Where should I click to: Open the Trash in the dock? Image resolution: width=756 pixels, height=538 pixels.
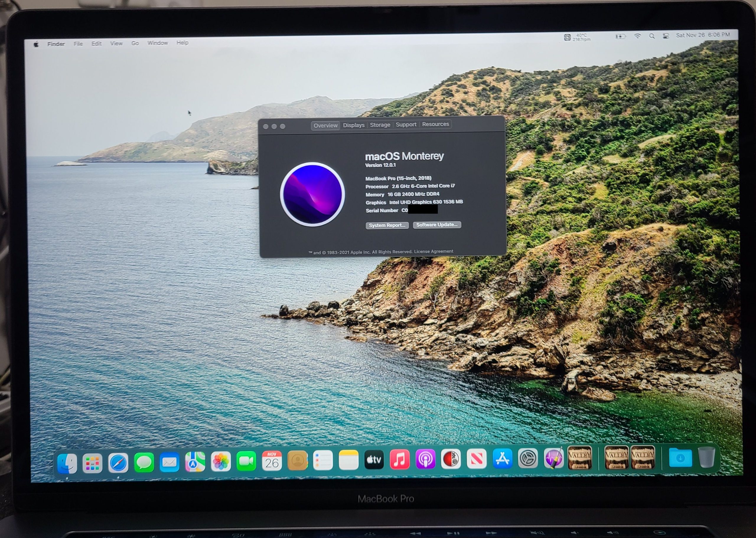[x=706, y=457]
